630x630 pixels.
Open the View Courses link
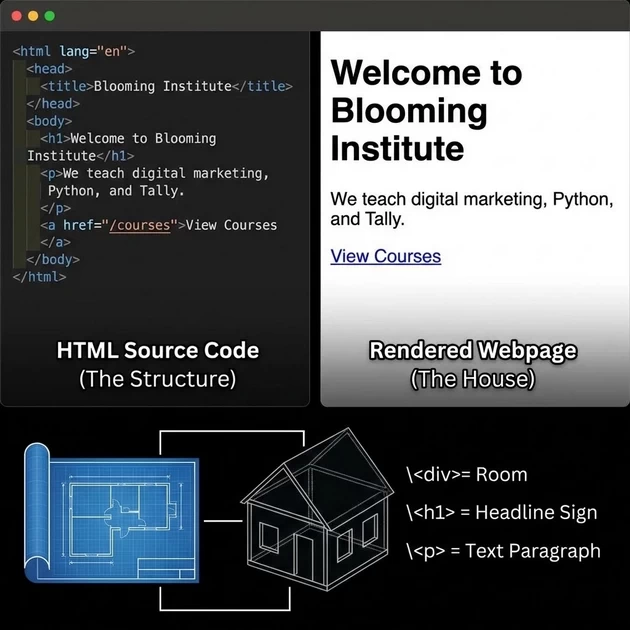click(x=385, y=256)
